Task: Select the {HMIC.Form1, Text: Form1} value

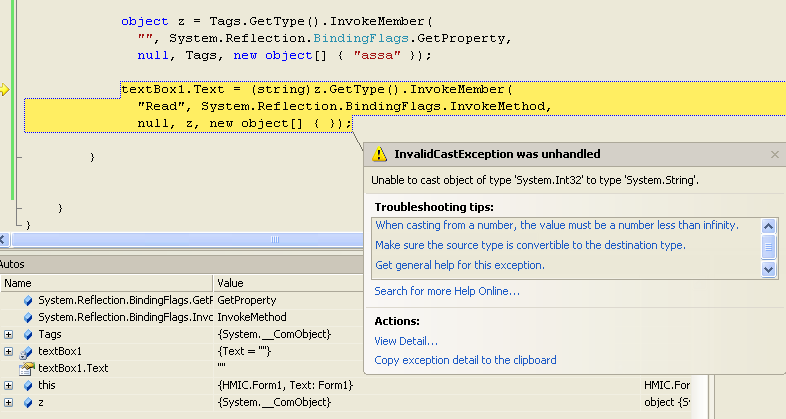Action: pos(286,385)
